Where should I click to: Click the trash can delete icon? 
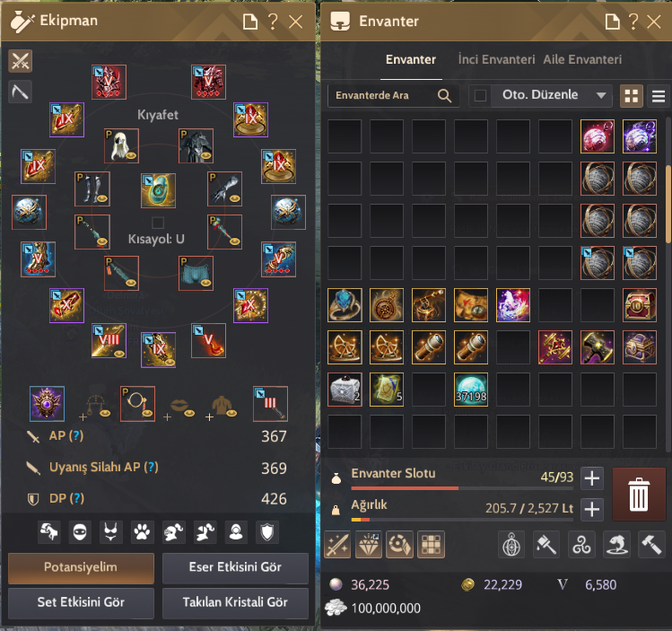[639, 495]
